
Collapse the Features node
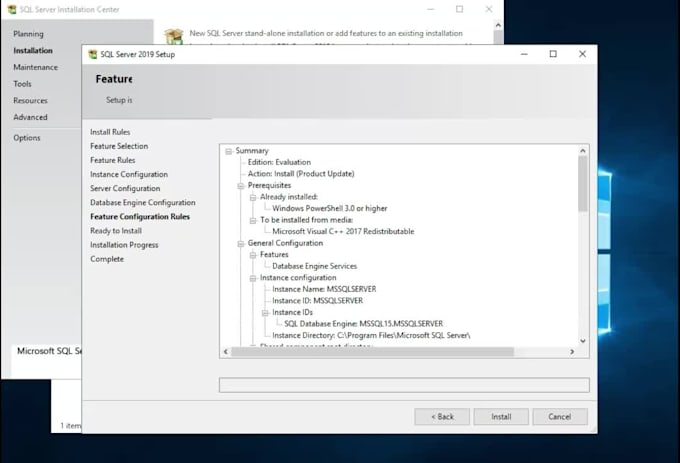[253, 255]
